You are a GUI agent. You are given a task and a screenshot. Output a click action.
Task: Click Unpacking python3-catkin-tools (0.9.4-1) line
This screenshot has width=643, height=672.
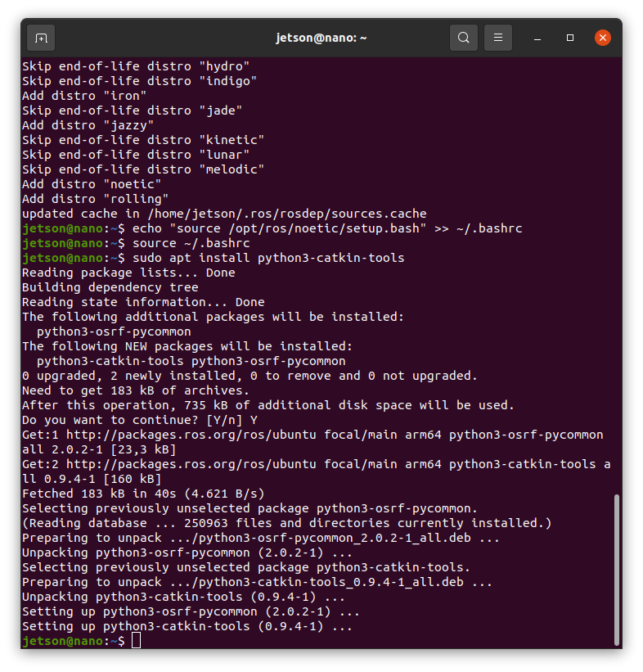tap(183, 597)
